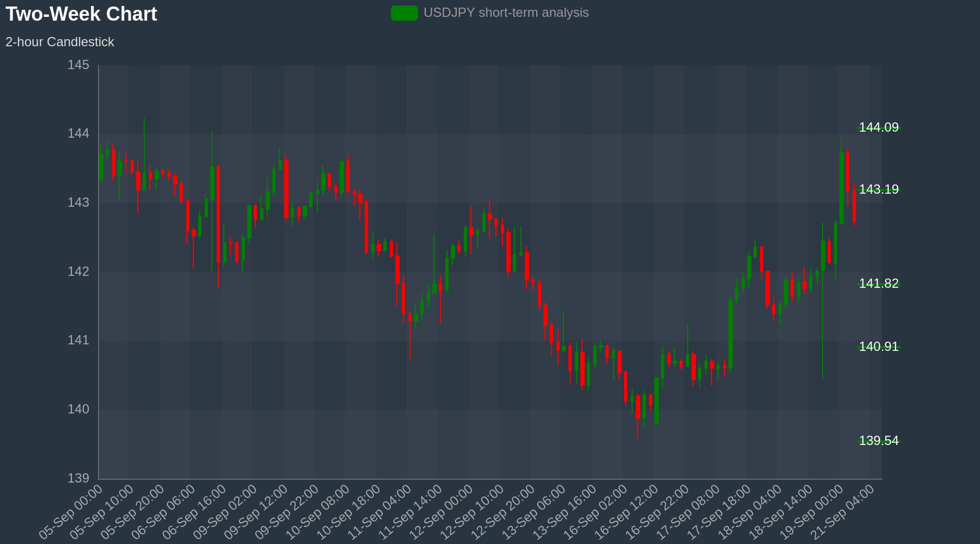Viewport: 980px width, 544px height.
Task: Click the 140 y-axis tick label
Action: pyautogui.click(x=78, y=409)
